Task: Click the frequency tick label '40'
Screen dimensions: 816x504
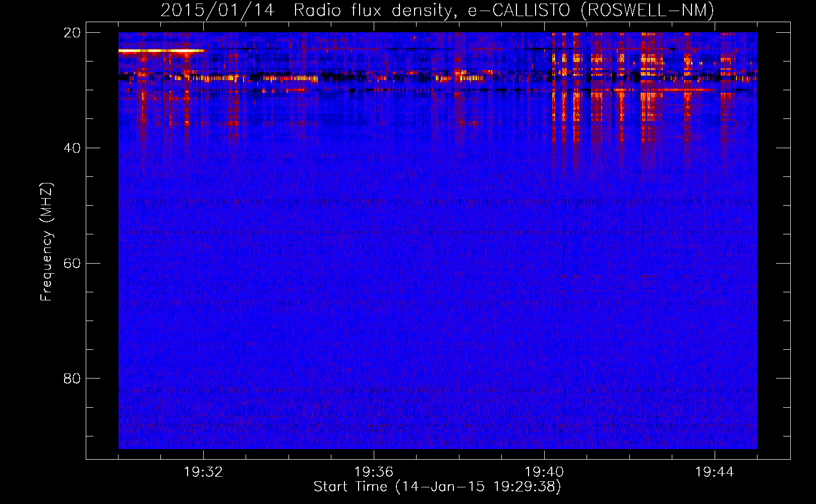Action: point(72,148)
